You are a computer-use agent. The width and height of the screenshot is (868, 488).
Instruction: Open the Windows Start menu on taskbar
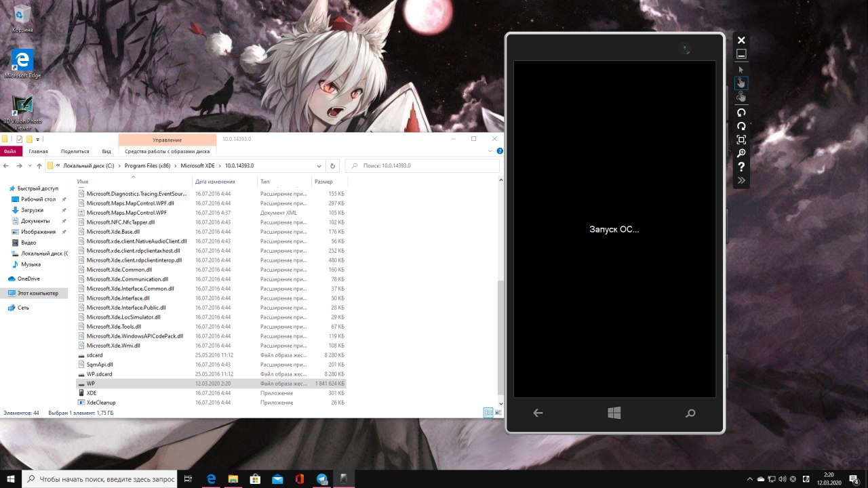click(x=11, y=479)
